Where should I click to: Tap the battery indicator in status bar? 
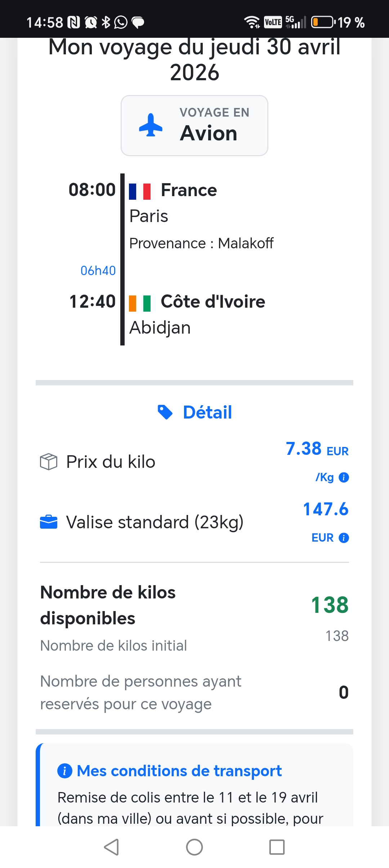click(322, 22)
